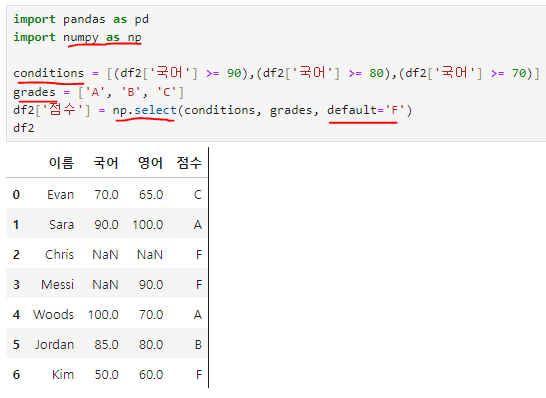The width and height of the screenshot is (546, 398).
Task: Click Woods's 영어 value 70.0
Action: [151, 314]
